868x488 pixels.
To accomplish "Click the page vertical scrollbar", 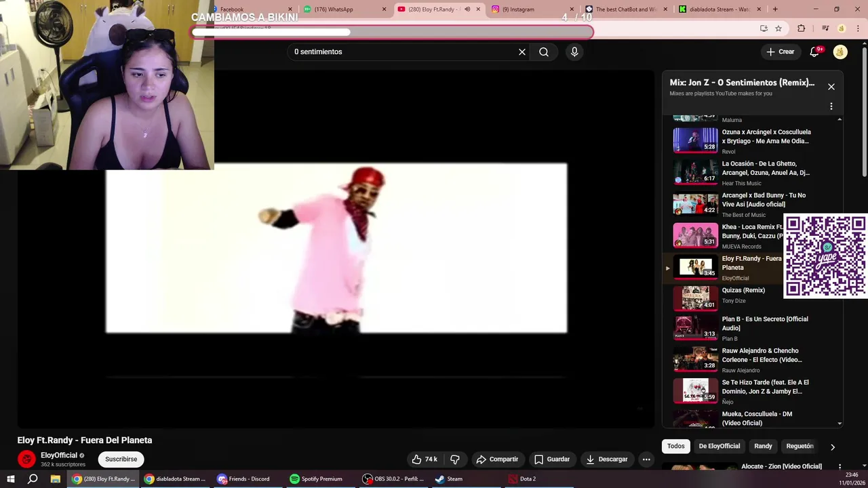I will [x=864, y=112].
